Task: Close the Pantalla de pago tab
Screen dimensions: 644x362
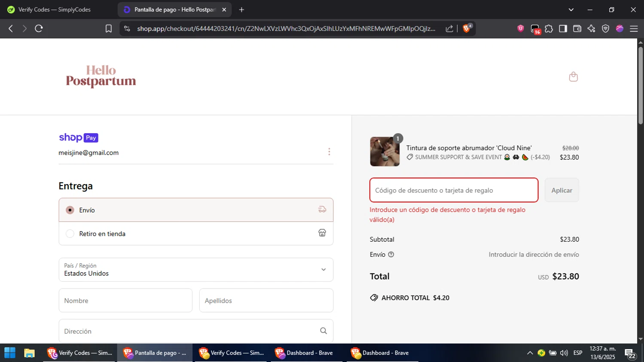Action: [x=224, y=9]
